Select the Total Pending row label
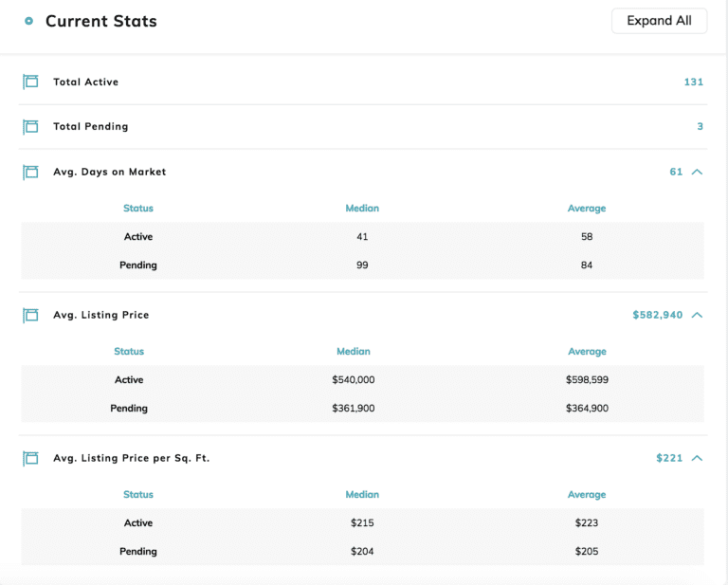Screen dimensions: 728x585 point(91,126)
